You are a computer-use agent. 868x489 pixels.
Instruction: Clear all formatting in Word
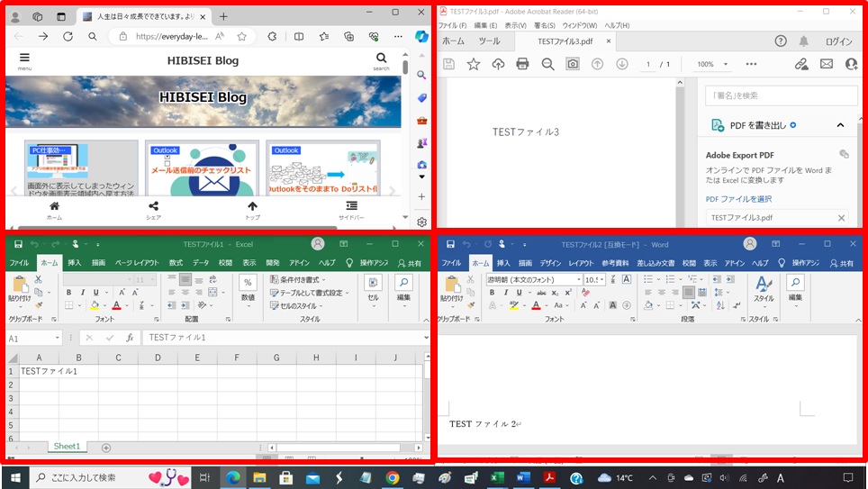click(585, 293)
